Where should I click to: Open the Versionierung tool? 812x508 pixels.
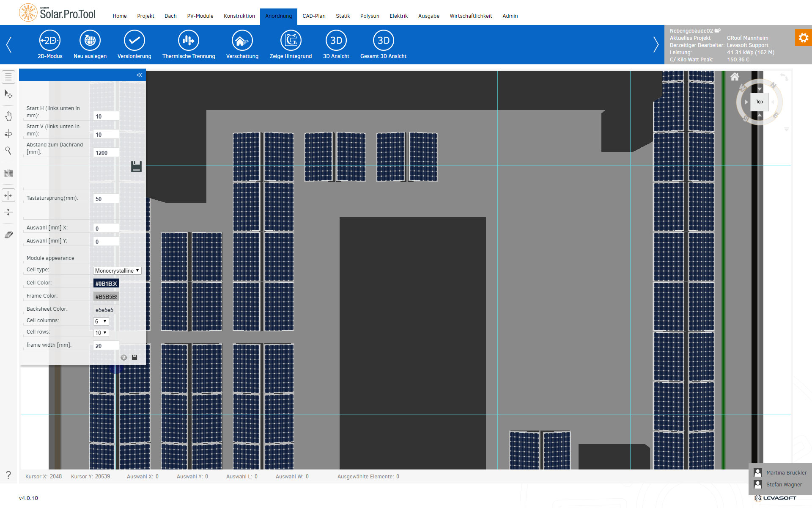[134, 41]
